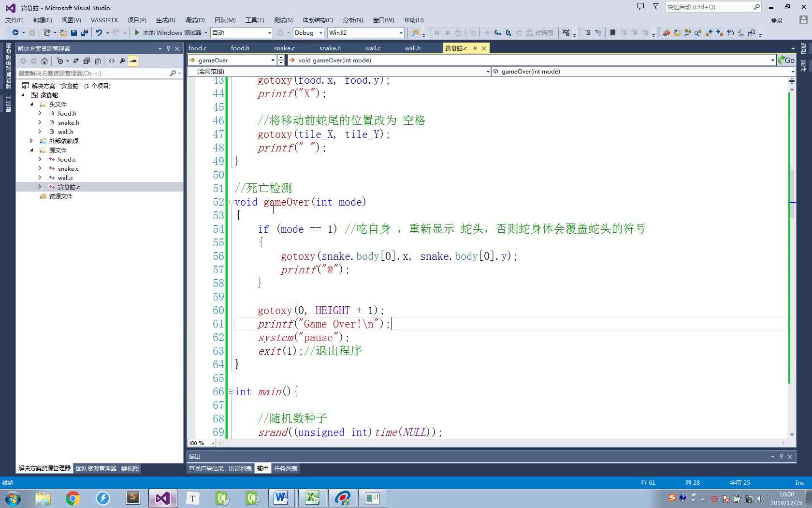This screenshot has height=508, width=812.
Task: Click the editor vertical scrollbar
Action: 792,261
